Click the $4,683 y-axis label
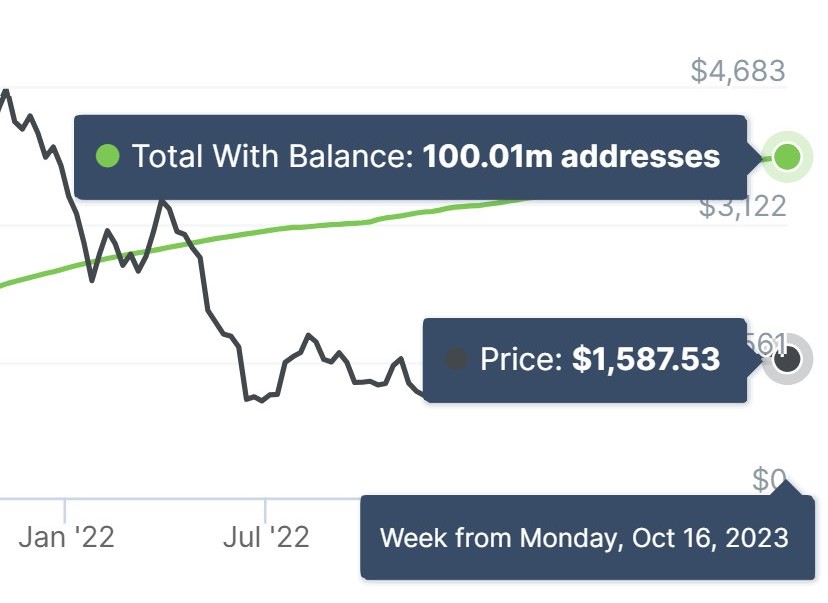The height and width of the screenshot is (603, 828). point(738,71)
